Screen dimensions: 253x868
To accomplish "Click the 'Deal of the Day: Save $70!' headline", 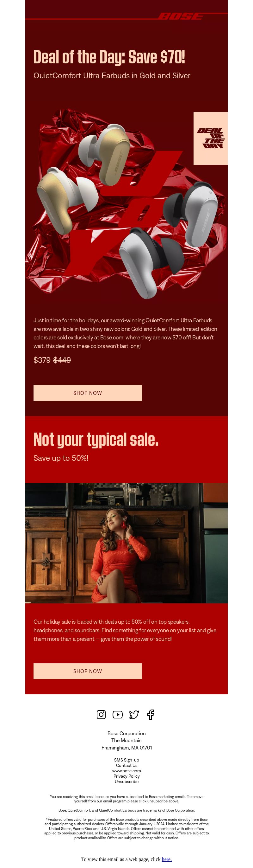I will pos(109,57).
